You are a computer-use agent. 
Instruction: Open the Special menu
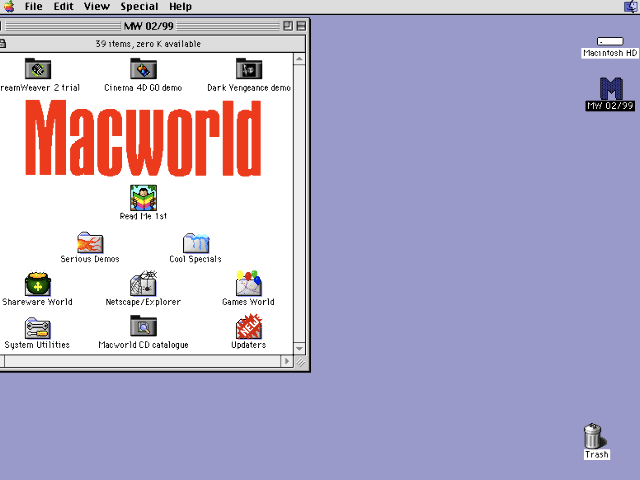(139, 7)
